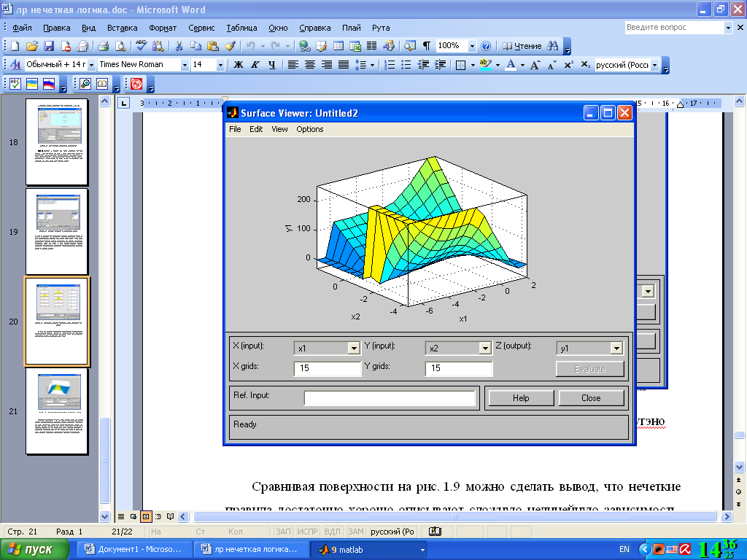The height and width of the screenshot is (560, 747).
Task: Align text right
Action: (x=326, y=65)
